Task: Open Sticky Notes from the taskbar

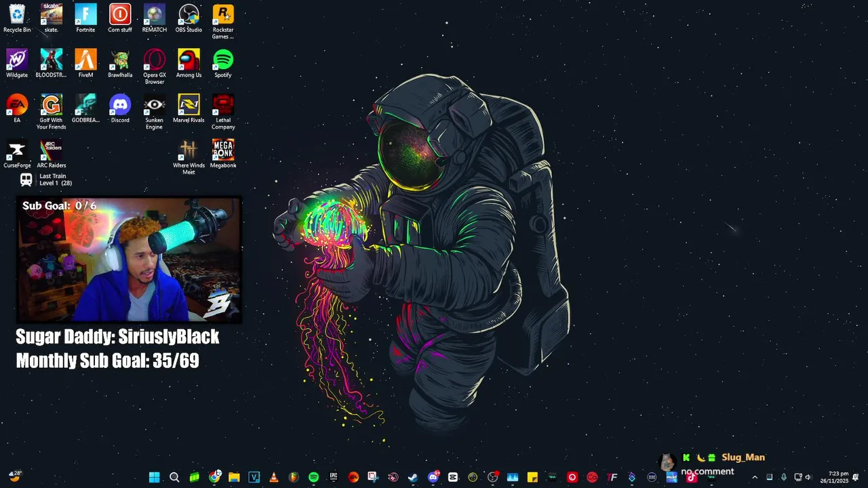Action: [x=532, y=477]
